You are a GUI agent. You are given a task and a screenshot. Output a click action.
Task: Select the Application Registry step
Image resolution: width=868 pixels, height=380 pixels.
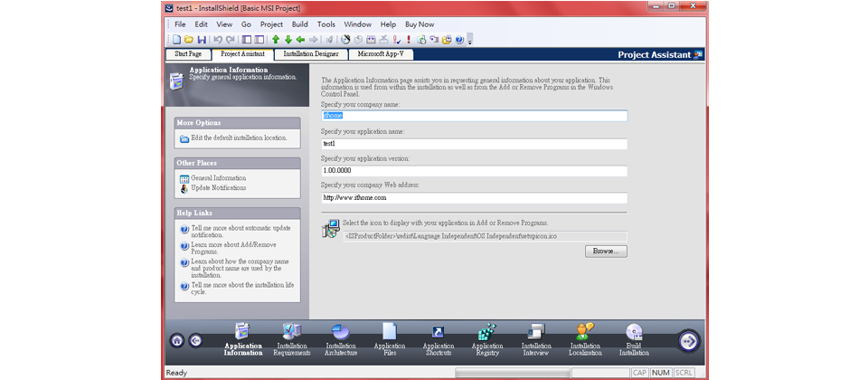point(487,337)
